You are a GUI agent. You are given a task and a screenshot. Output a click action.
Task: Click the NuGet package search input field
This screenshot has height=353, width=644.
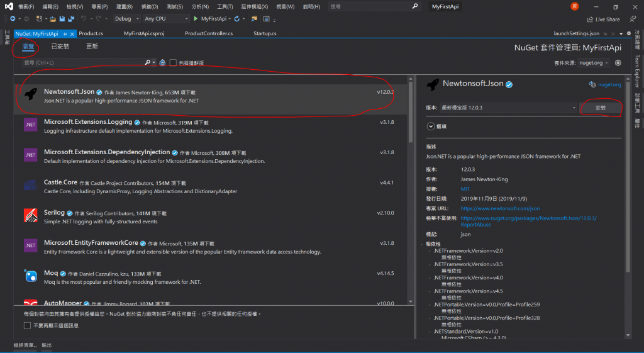point(84,62)
